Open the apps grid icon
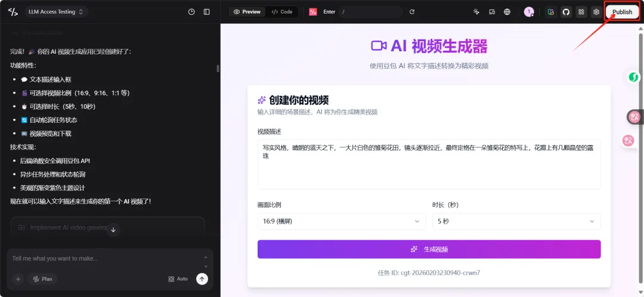 pos(581,12)
